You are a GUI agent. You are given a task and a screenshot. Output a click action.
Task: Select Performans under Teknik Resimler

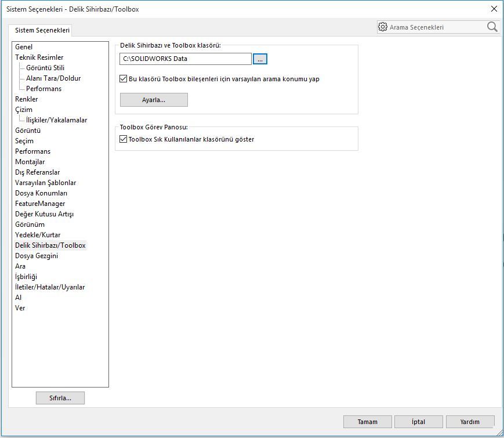(x=43, y=88)
